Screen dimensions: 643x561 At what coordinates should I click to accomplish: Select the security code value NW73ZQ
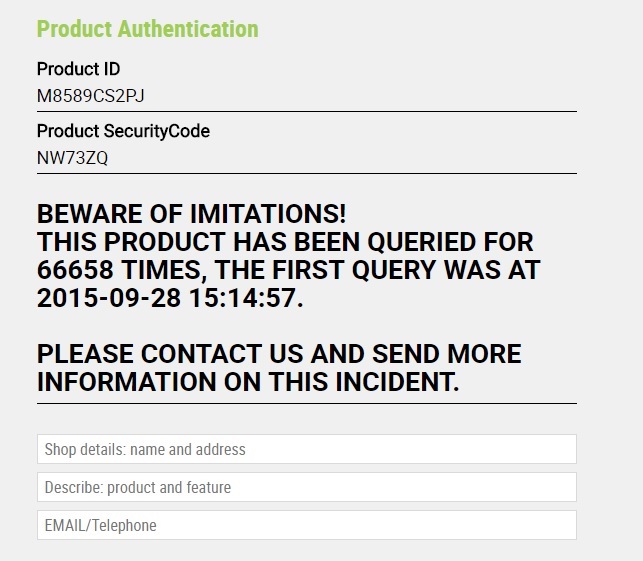click(x=71, y=158)
